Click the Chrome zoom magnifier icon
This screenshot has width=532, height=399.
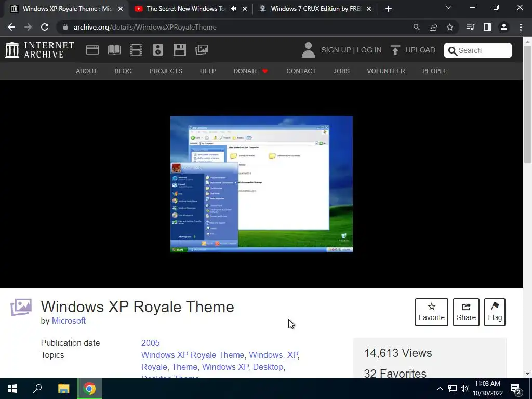tap(416, 27)
